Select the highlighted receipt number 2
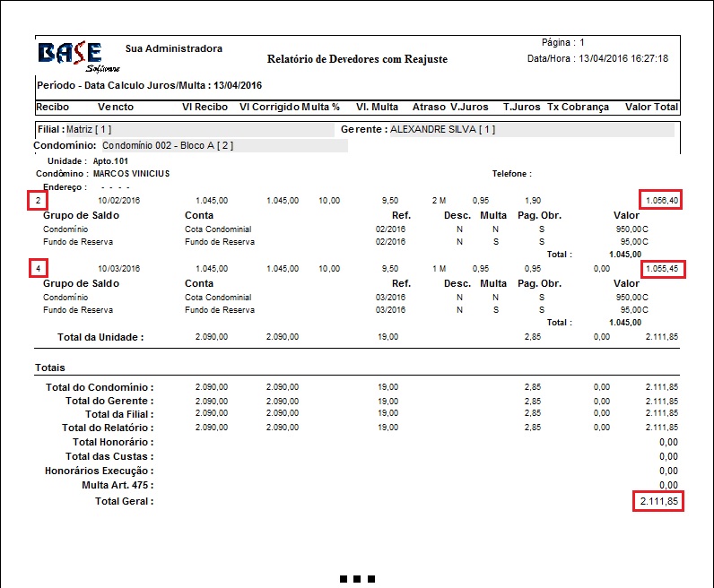Screen dimensions: 714x588 point(38,200)
